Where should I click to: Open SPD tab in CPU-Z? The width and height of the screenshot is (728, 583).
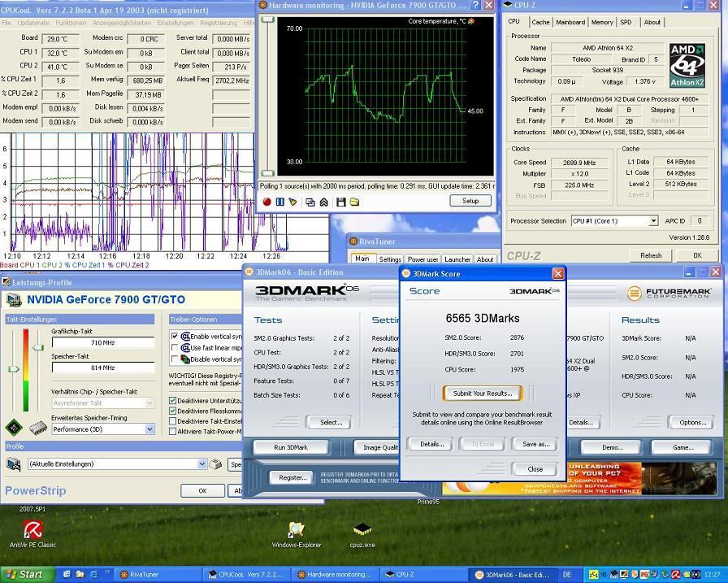click(x=626, y=22)
